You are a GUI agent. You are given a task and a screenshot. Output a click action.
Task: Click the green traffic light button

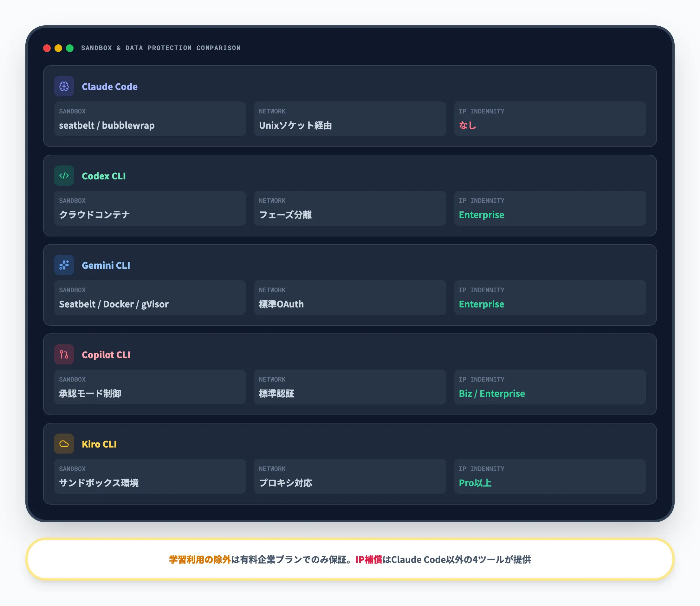pos(70,48)
